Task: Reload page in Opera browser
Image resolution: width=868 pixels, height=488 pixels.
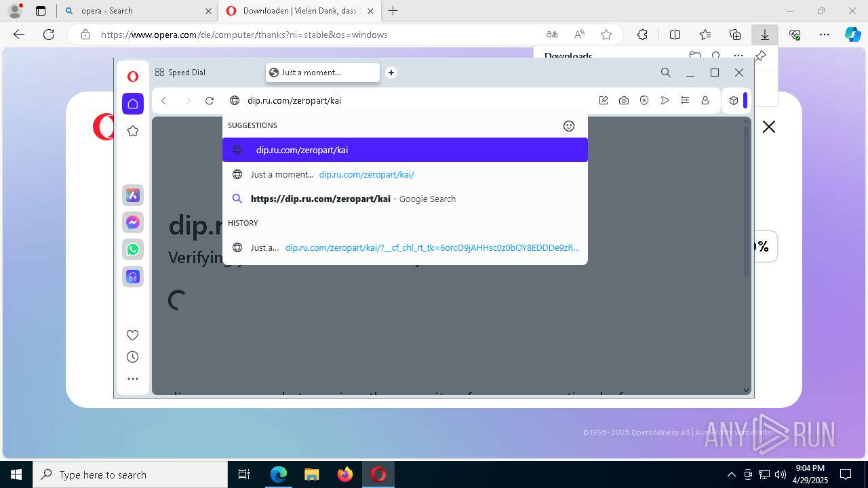Action: 210,100
